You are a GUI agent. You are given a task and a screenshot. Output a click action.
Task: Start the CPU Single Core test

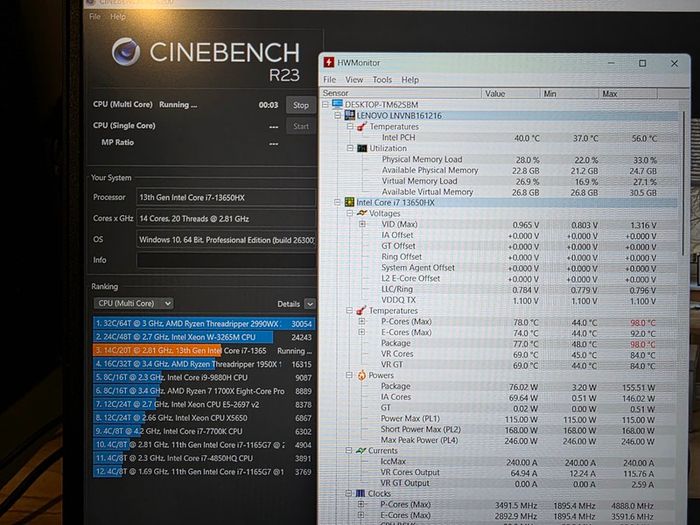pos(300,126)
